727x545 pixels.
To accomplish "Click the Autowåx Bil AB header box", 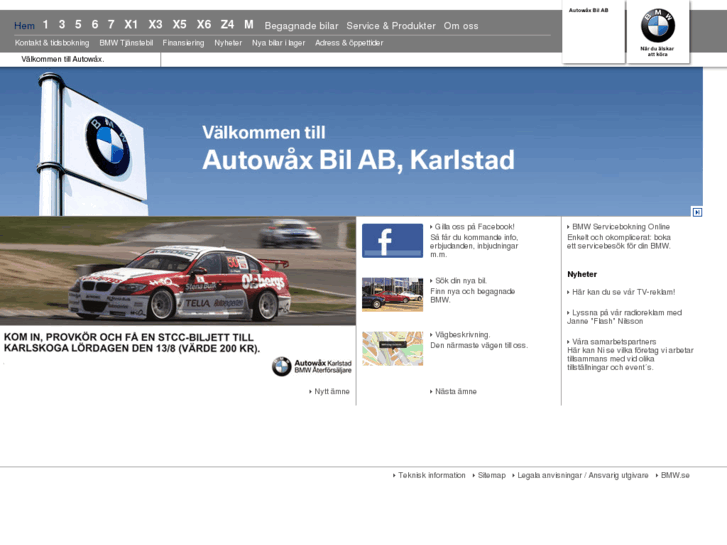I will click(593, 32).
